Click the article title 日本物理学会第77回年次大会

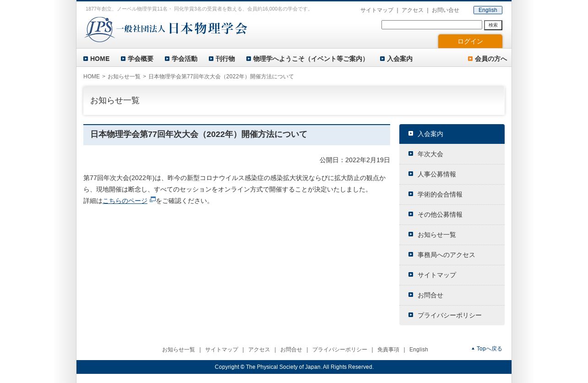[199, 134]
